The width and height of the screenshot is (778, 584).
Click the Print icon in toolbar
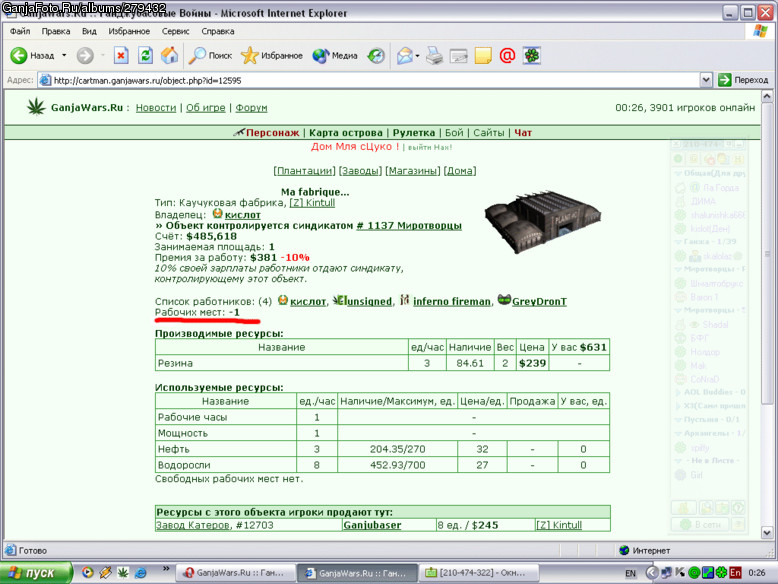click(x=434, y=56)
